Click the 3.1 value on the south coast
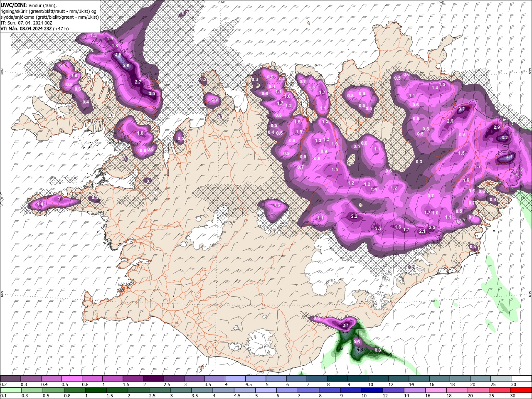 [345, 325]
